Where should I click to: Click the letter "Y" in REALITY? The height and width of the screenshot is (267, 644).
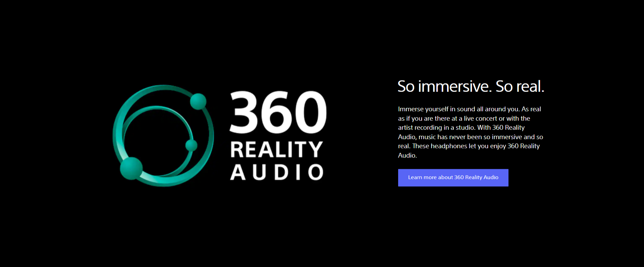[x=316, y=150]
